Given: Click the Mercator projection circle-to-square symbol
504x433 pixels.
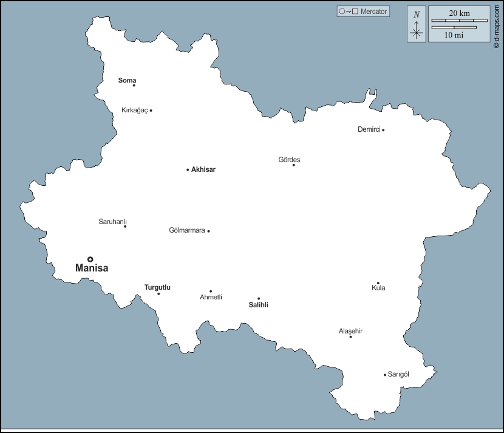Looking at the screenshot, I should pyautogui.click(x=349, y=12).
